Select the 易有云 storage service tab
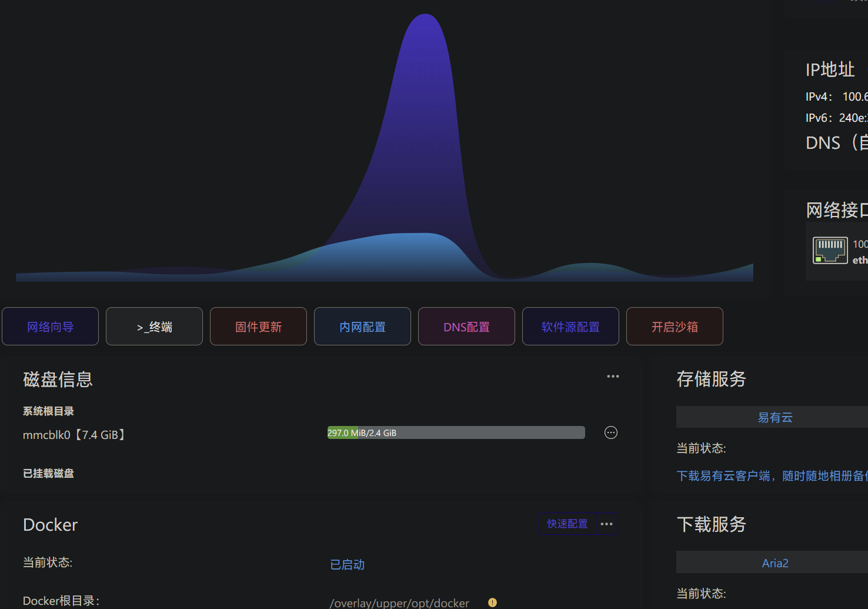The width and height of the screenshot is (868, 609). 774,417
